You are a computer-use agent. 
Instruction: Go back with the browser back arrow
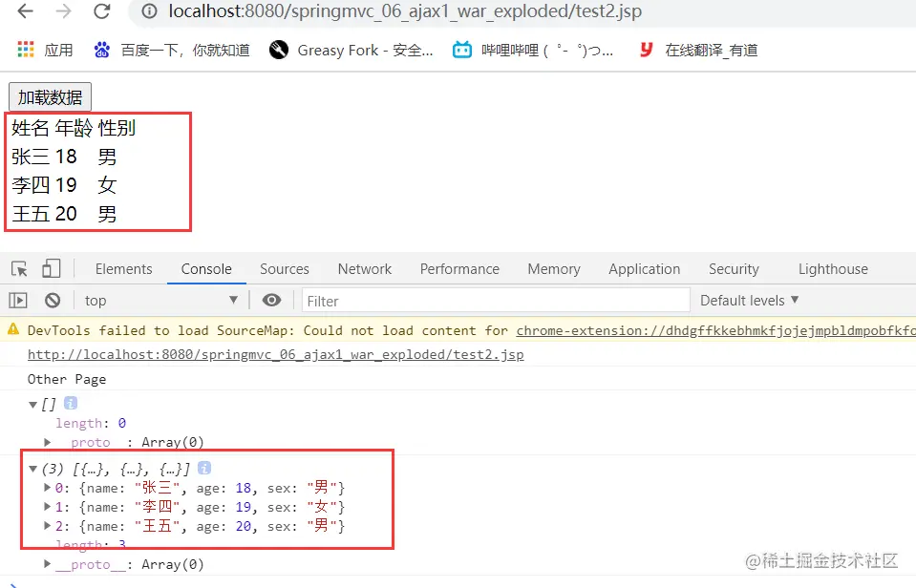pyautogui.click(x=25, y=11)
